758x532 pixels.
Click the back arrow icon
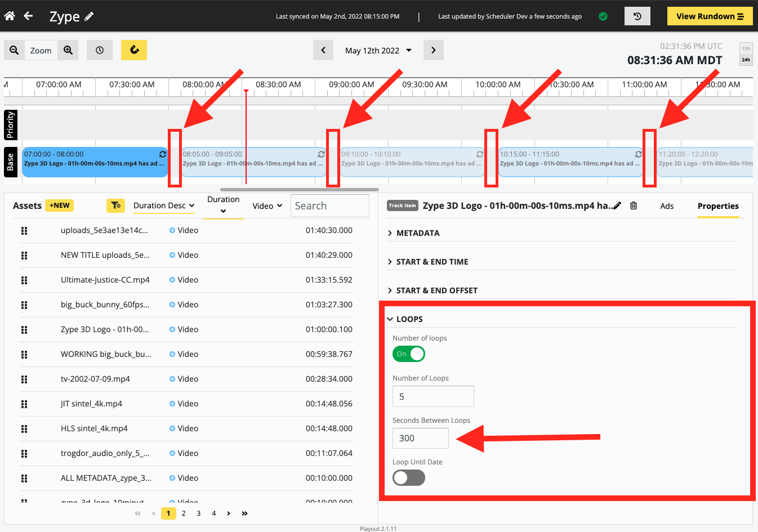(x=28, y=16)
